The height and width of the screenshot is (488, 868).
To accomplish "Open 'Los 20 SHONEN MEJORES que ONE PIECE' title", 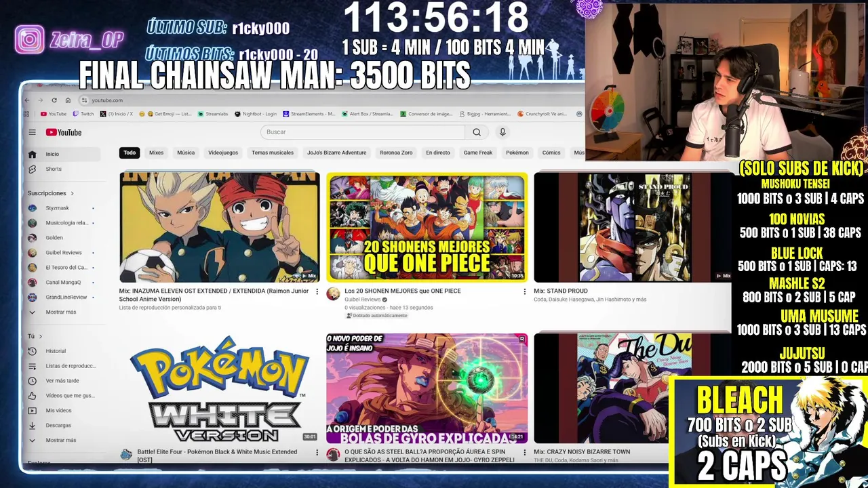I will tap(402, 291).
